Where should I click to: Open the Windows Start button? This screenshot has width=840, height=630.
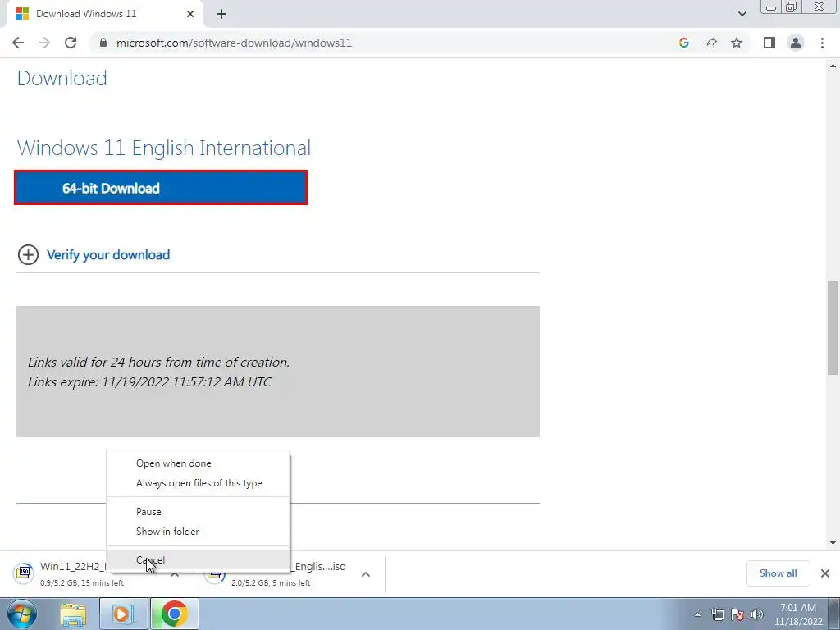(x=22, y=614)
